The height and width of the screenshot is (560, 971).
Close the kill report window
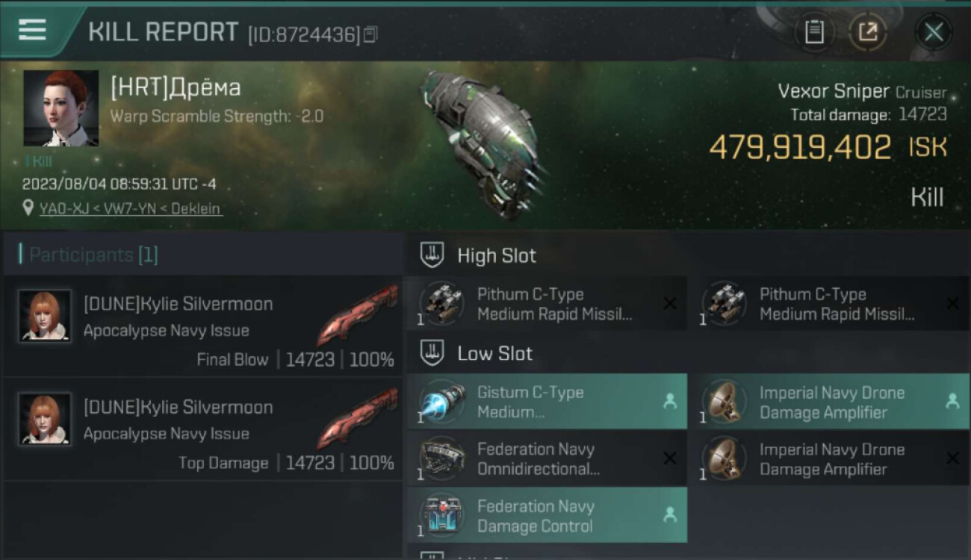click(x=934, y=32)
